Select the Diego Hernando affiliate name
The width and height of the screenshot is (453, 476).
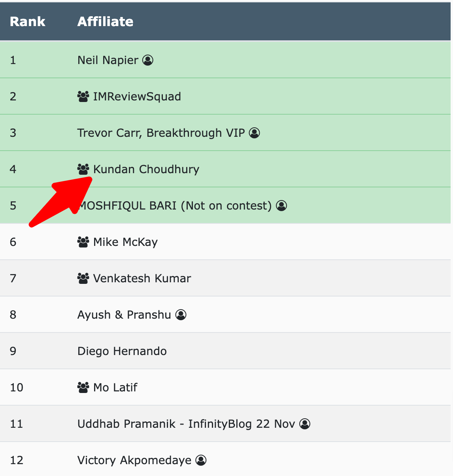pyautogui.click(x=122, y=351)
